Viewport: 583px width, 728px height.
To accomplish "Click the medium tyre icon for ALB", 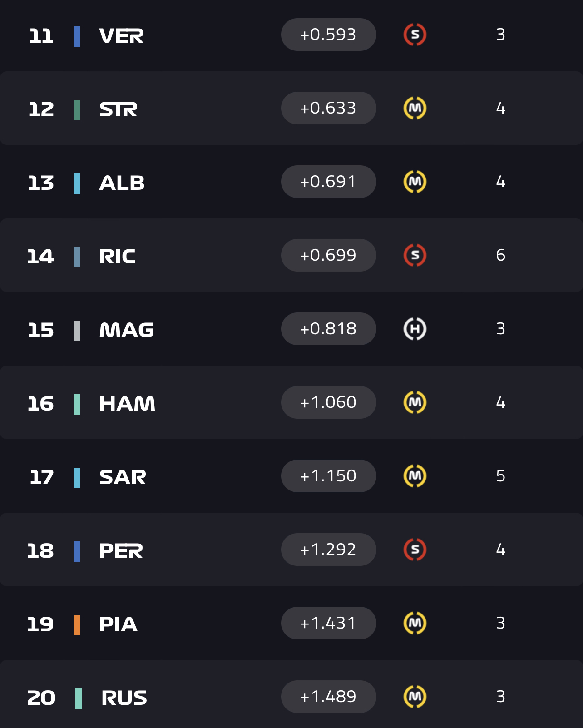I will point(415,182).
